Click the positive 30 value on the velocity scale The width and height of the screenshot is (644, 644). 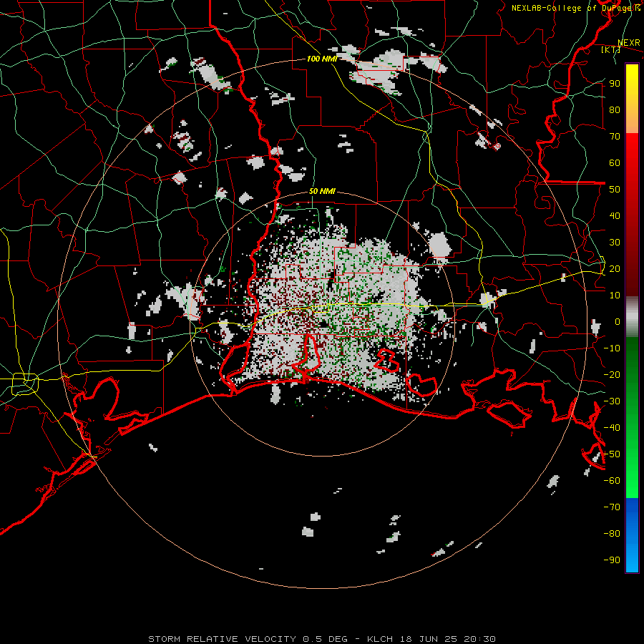[615, 243]
